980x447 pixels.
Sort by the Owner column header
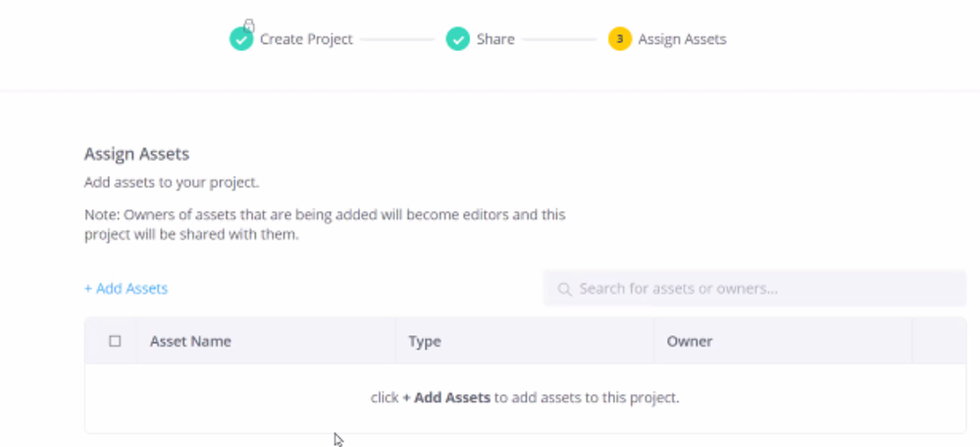pyautogui.click(x=690, y=341)
